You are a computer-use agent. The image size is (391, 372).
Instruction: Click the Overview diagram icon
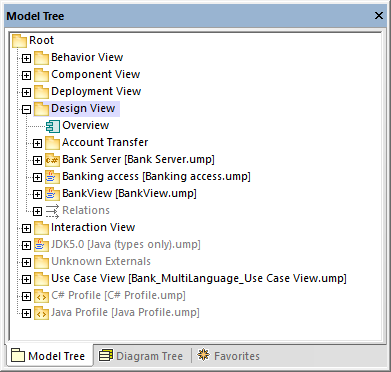point(53,126)
